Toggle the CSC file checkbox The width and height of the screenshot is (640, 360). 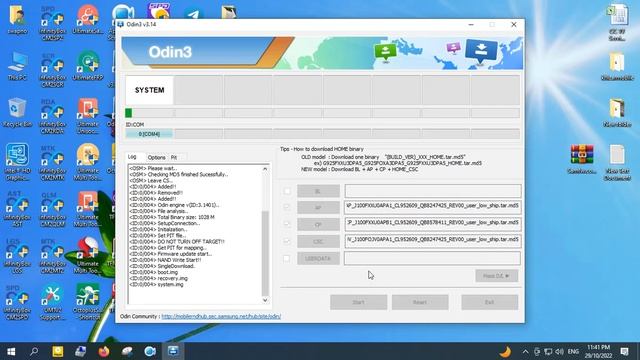tap(287, 241)
